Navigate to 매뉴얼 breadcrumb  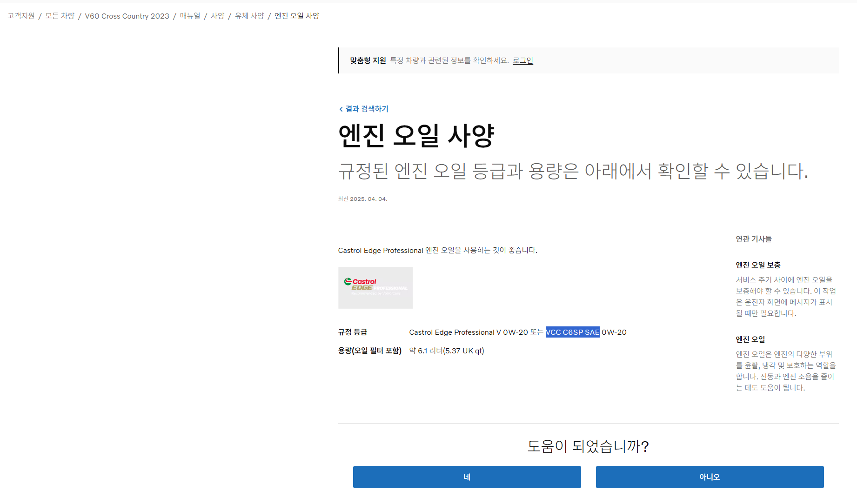[x=190, y=16]
